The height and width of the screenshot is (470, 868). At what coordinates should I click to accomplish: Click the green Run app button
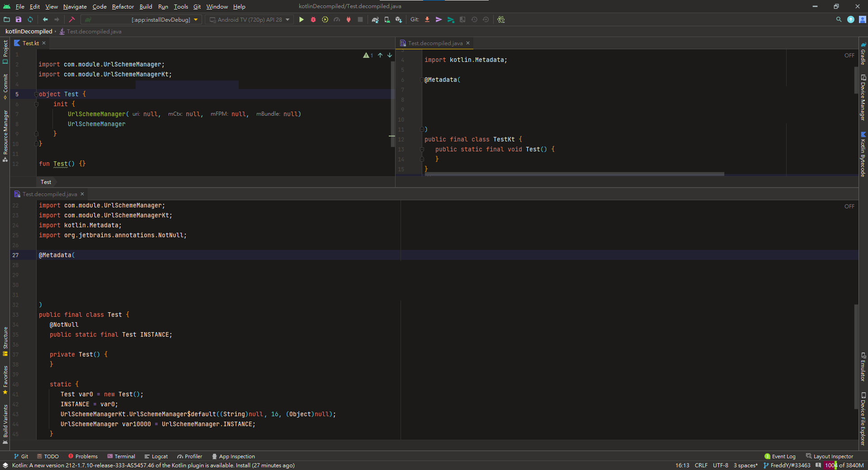click(302, 19)
